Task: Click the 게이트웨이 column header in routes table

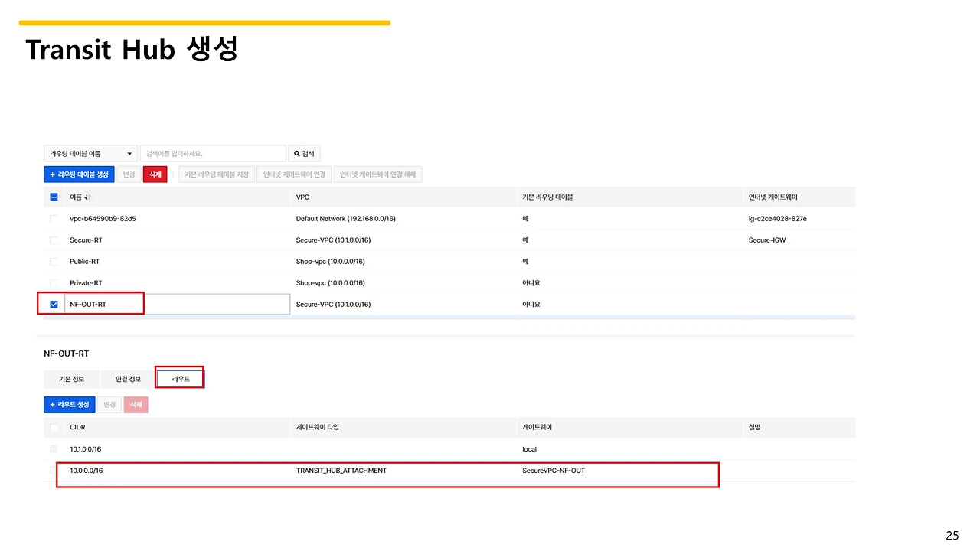Action: [536, 427]
